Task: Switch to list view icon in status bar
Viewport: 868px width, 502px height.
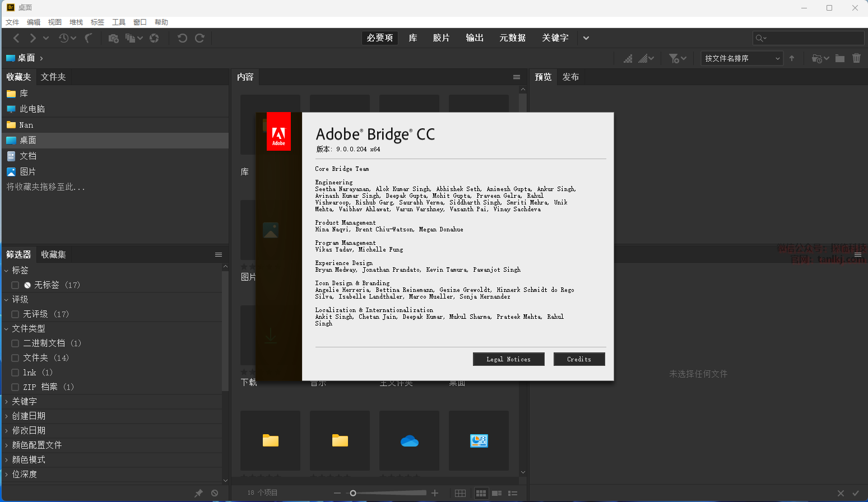Action: click(512, 493)
